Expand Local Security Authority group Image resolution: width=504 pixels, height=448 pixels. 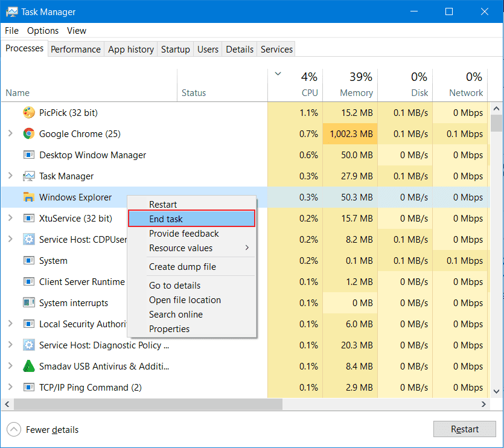tap(10, 323)
